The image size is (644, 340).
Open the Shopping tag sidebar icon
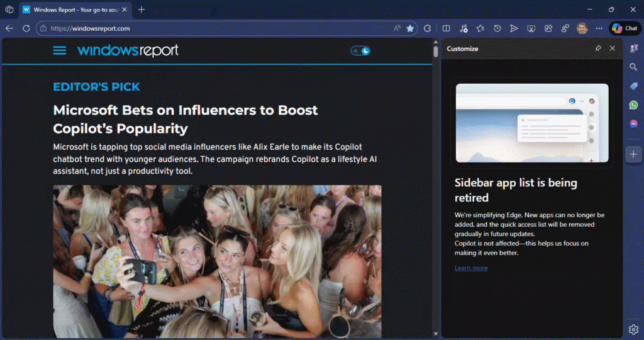point(633,86)
